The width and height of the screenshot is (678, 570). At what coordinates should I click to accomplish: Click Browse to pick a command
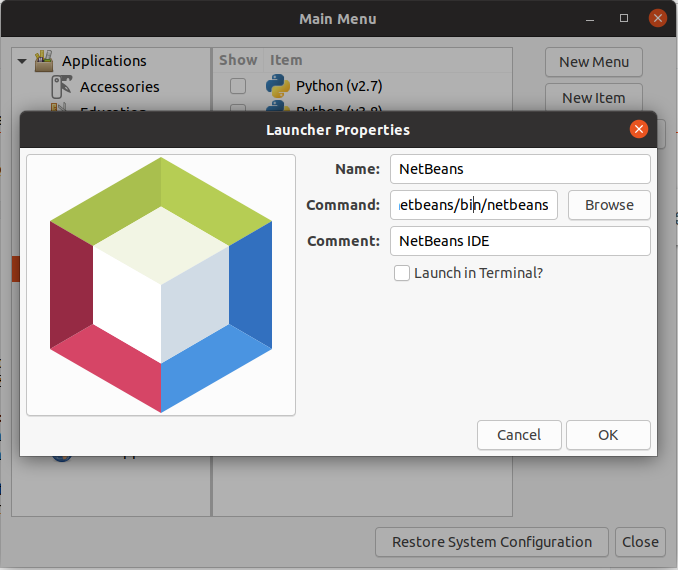(609, 205)
